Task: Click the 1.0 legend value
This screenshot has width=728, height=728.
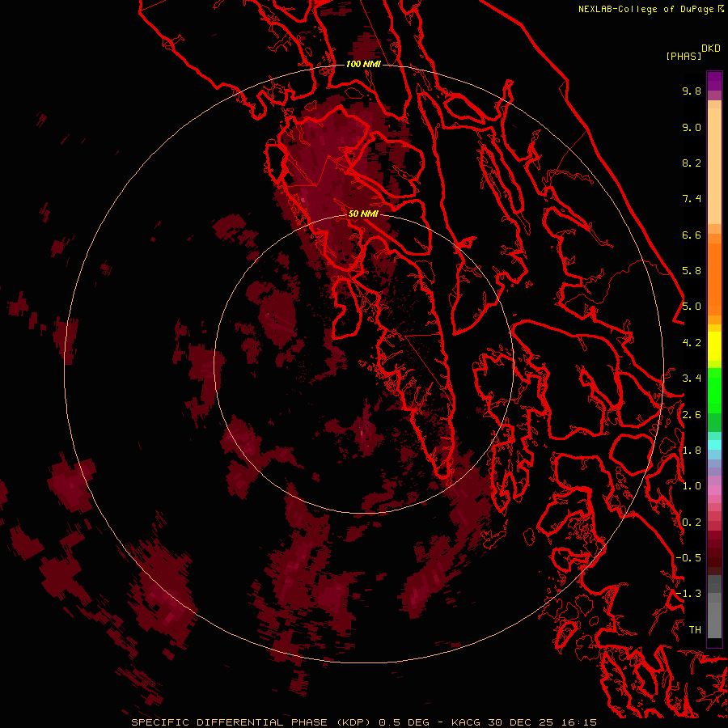Action: coord(692,486)
